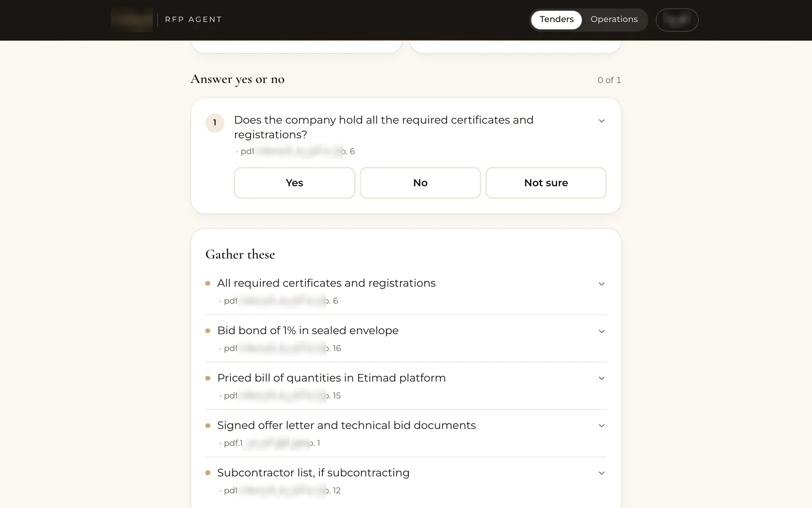
Task: Expand Subcontractor list item chevron
Action: (601, 473)
